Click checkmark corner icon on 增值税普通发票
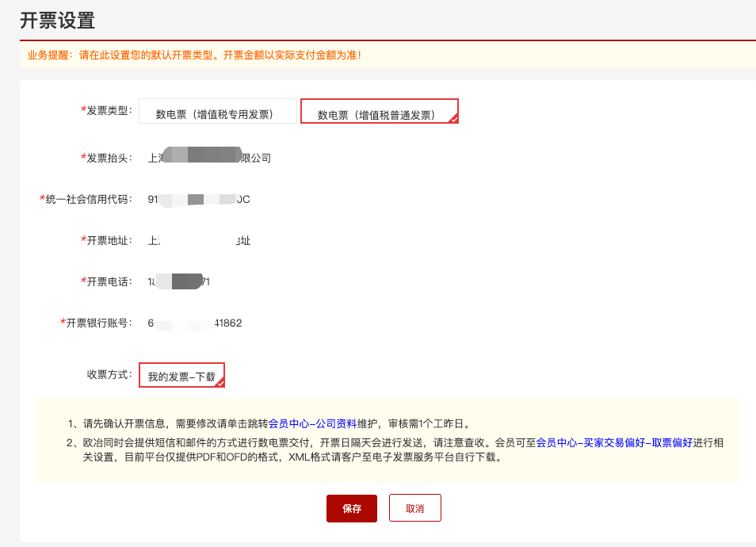Image resolution: width=756 pixels, height=547 pixels. (x=453, y=119)
